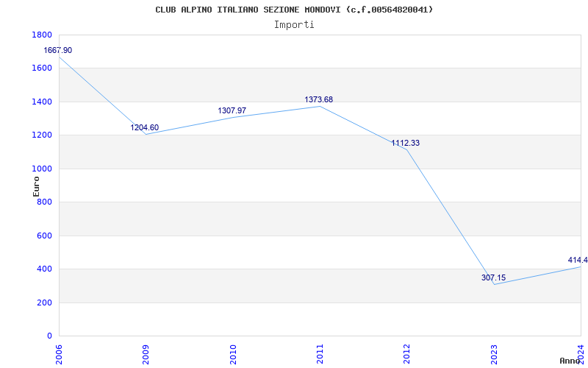The image size is (588, 368).
Task: Click the 400 y-axis tick label
Action: [x=44, y=269]
